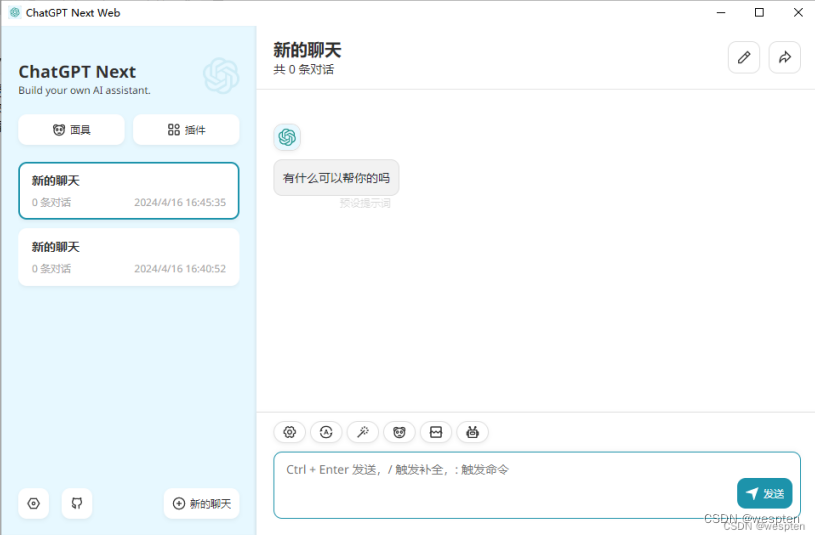The height and width of the screenshot is (535, 815).
Task: Click the greeting message 有什么可以帮你的吗
Action: point(336,178)
